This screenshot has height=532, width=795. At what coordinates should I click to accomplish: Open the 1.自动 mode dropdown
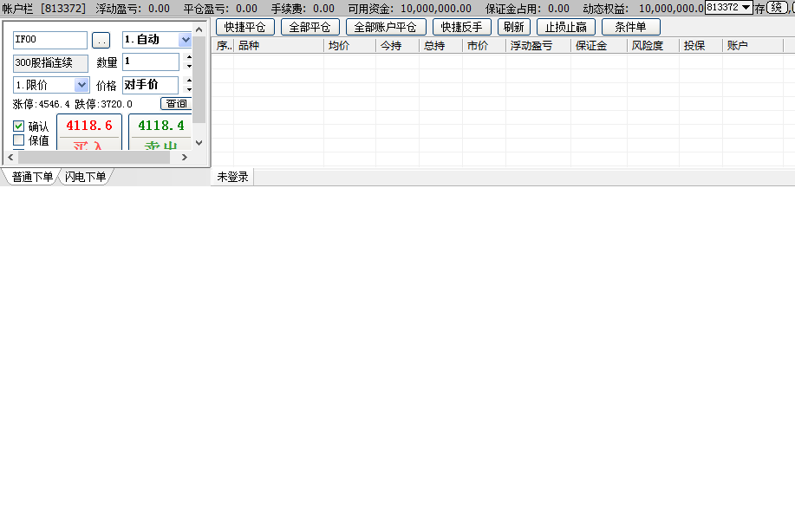click(185, 40)
